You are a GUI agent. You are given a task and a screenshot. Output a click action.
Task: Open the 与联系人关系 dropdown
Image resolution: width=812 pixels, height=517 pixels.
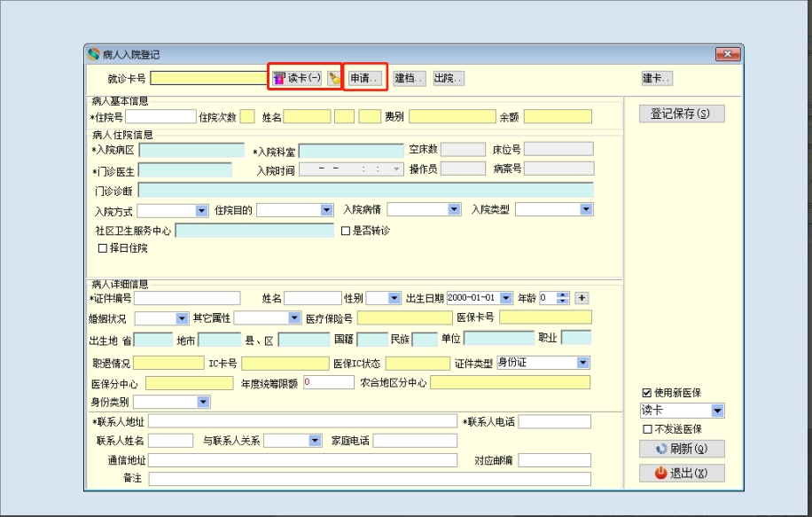(x=315, y=441)
